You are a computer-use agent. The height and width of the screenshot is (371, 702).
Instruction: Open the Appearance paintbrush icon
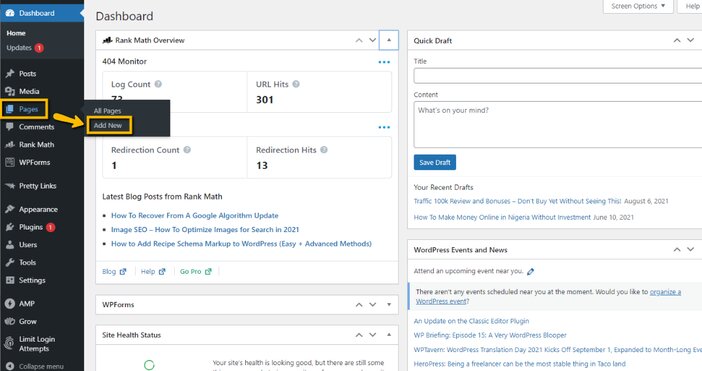[10, 209]
